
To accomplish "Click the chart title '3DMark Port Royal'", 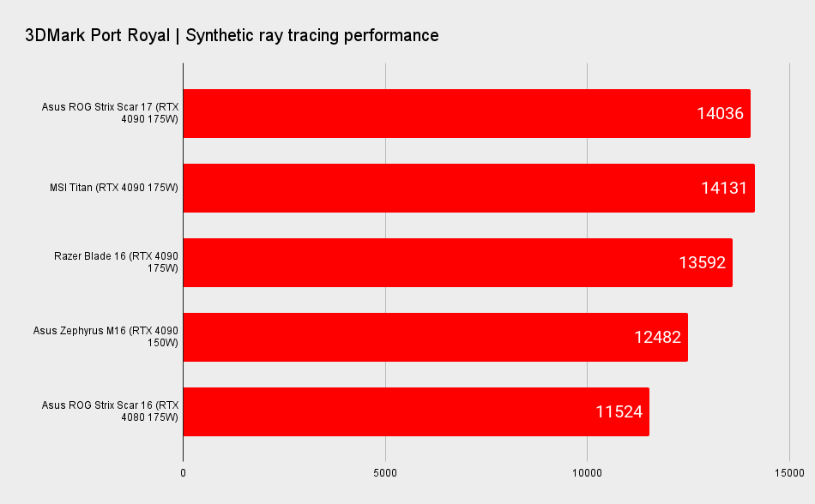I will click(97, 35).
